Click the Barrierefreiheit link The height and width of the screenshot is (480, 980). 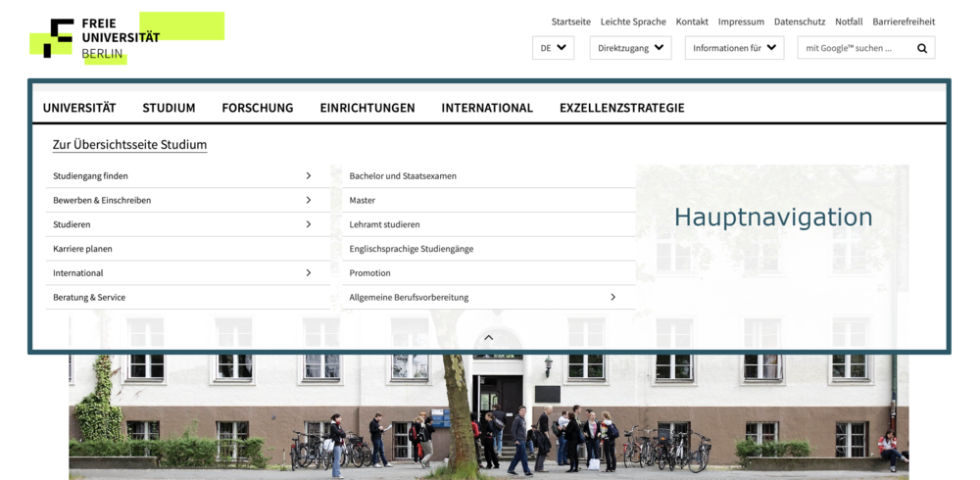pyautogui.click(x=904, y=22)
